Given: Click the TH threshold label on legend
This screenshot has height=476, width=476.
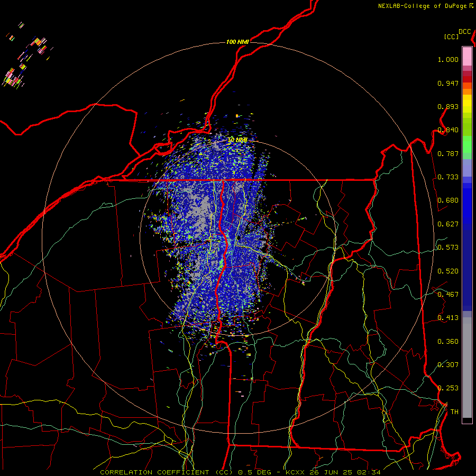Looking at the screenshot, I should (x=454, y=412).
